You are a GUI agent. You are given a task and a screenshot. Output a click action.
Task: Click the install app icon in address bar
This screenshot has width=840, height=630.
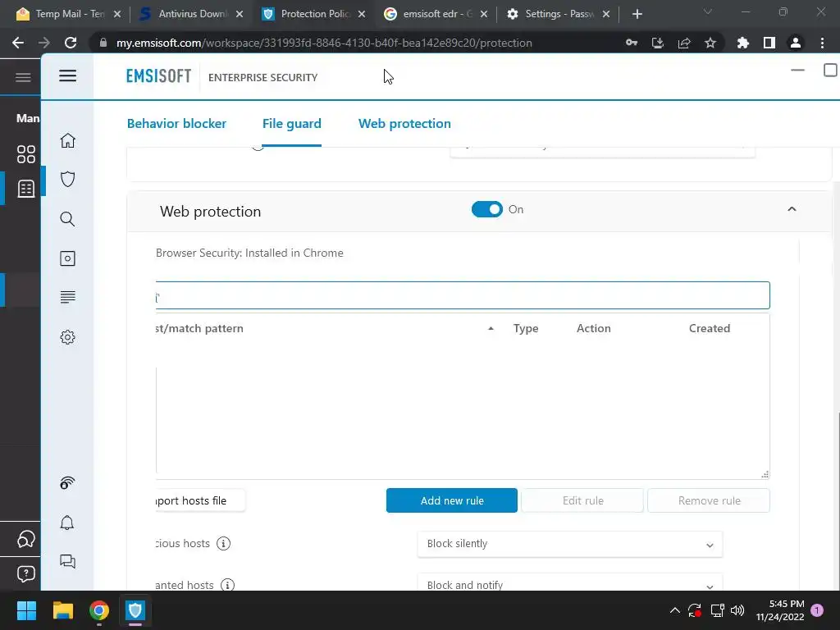(x=658, y=43)
